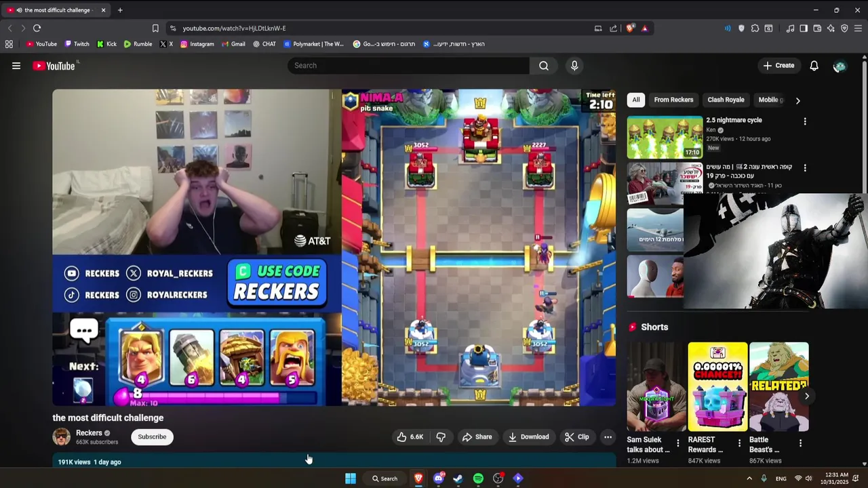This screenshot has height=488, width=868.
Task: Select the From Reckers chip
Action: pyautogui.click(x=673, y=100)
